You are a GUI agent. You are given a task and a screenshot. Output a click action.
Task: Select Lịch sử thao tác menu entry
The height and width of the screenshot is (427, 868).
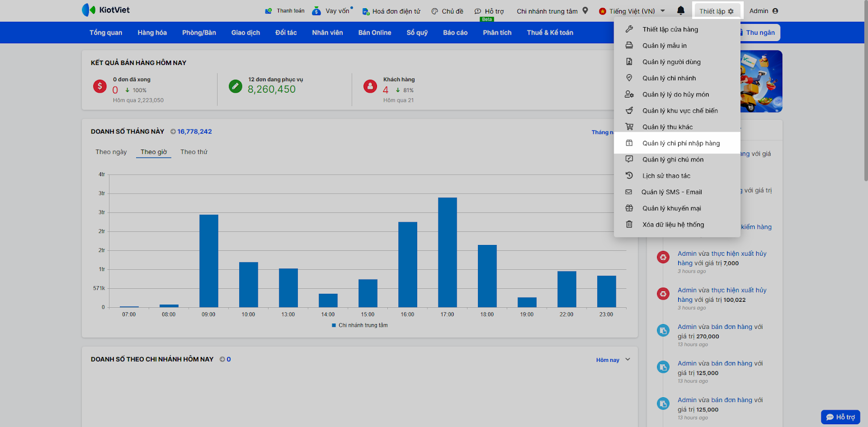point(677,176)
